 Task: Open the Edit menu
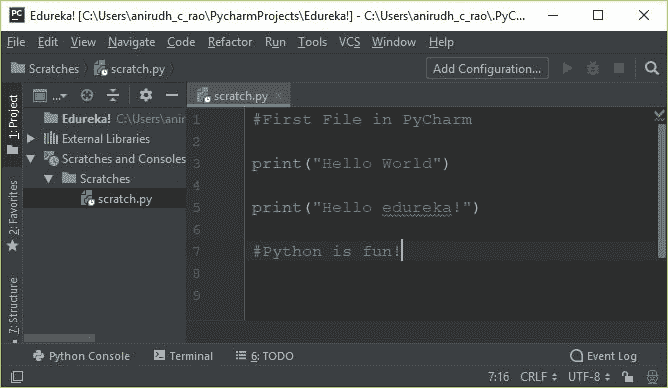(47, 42)
